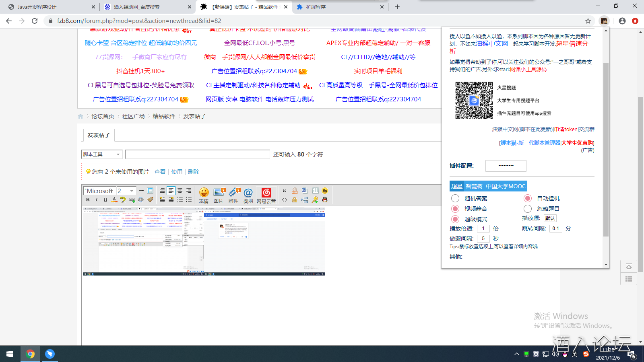Enable the 随机答案 radio option
This screenshot has height=362, width=644.
click(x=455, y=198)
